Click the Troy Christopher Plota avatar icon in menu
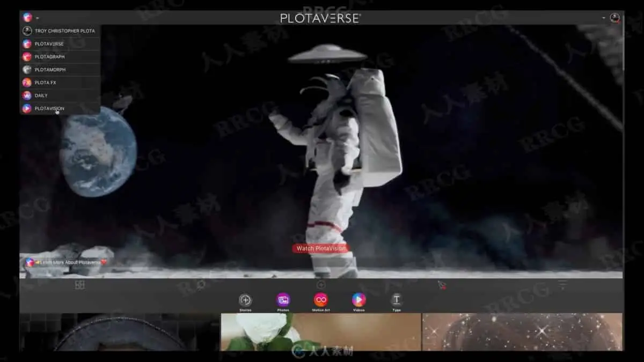 27,31
